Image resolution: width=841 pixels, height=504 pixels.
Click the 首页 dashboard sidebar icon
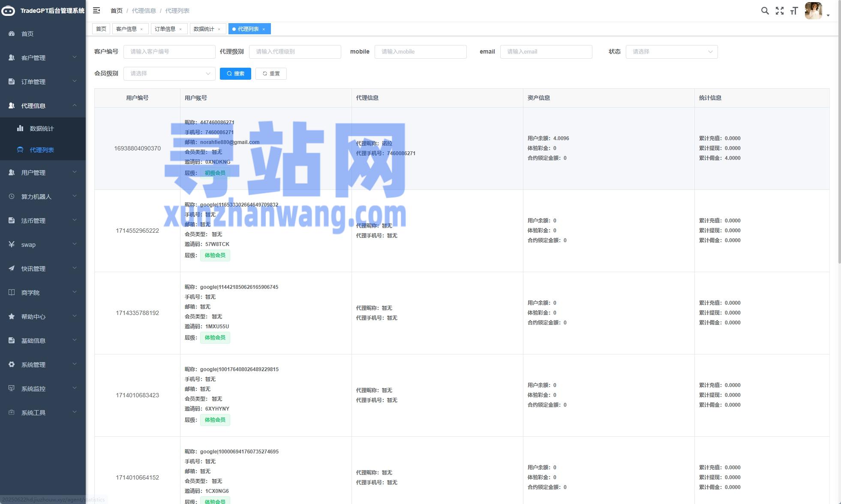12,33
